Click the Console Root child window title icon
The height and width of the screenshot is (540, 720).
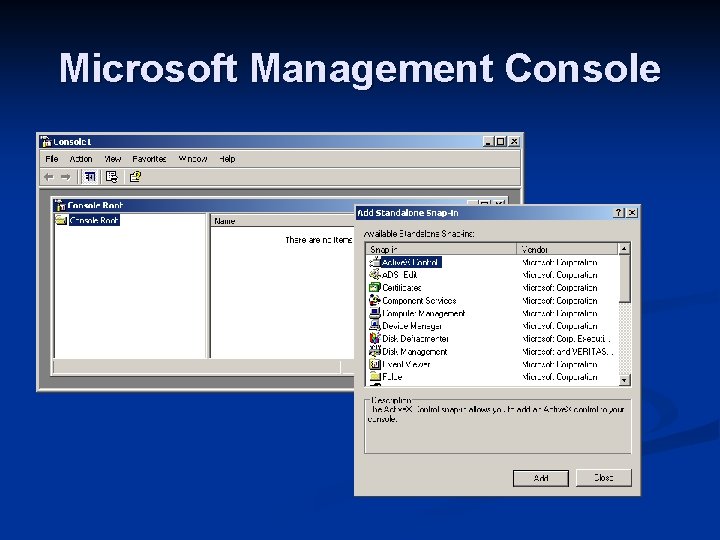pyautogui.click(x=60, y=205)
